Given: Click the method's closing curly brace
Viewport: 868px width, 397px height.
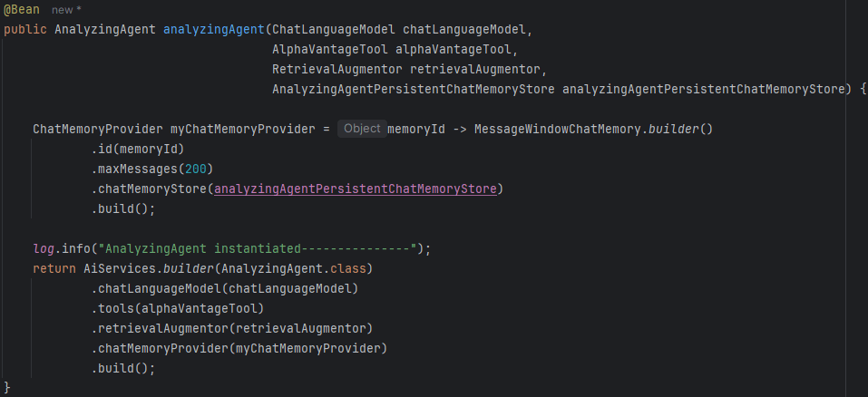Looking at the screenshot, I should click(7, 388).
